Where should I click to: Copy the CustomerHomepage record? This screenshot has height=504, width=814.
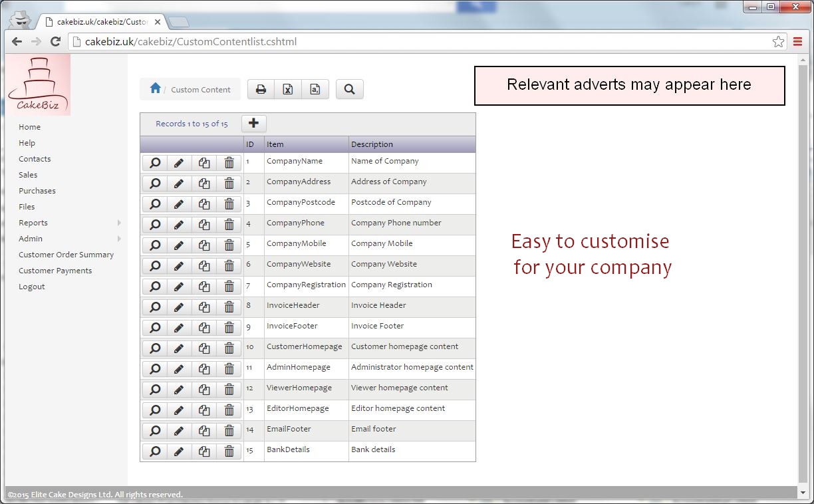click(204, 348)
